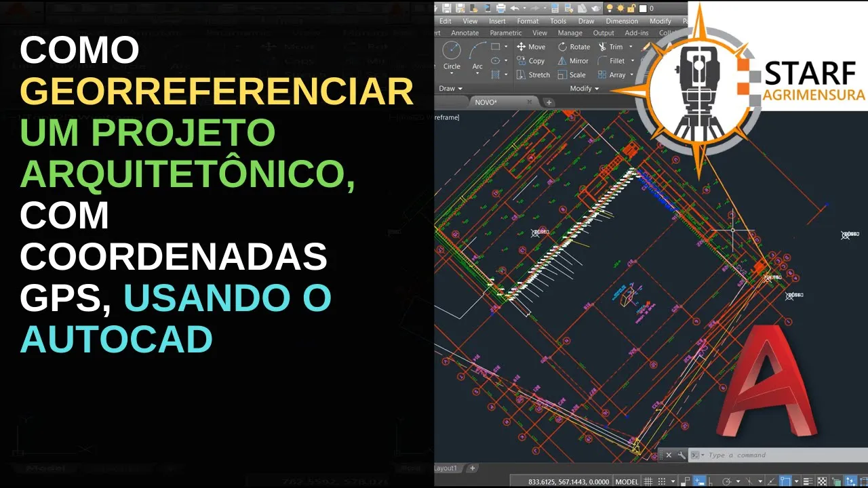The width and height of the screenshot is (868, 488).
Task: Select the Rectangle draw tool
Action: pos(496,47)
